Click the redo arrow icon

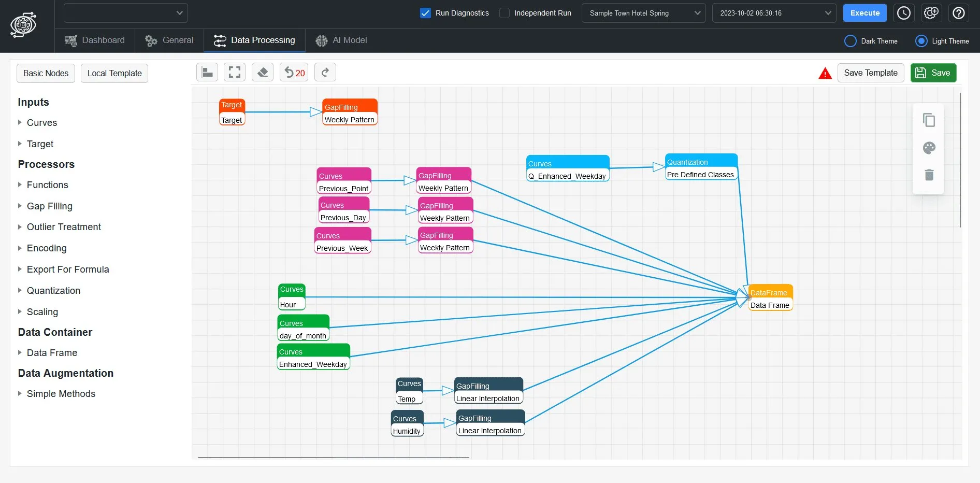[325, 73]
